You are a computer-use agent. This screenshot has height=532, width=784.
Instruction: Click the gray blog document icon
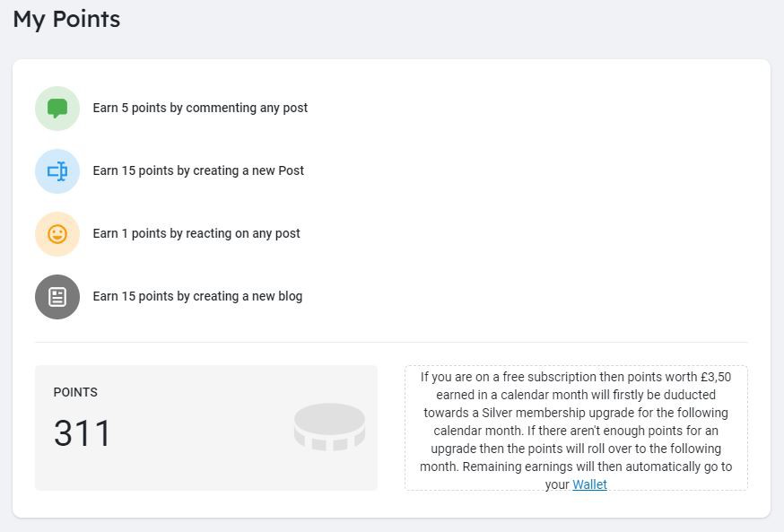click(x=57, y=297)
